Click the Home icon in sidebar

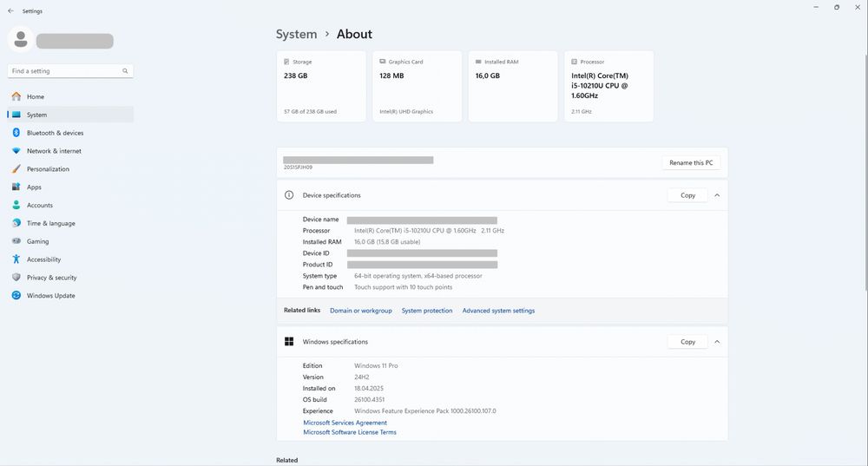16,96
